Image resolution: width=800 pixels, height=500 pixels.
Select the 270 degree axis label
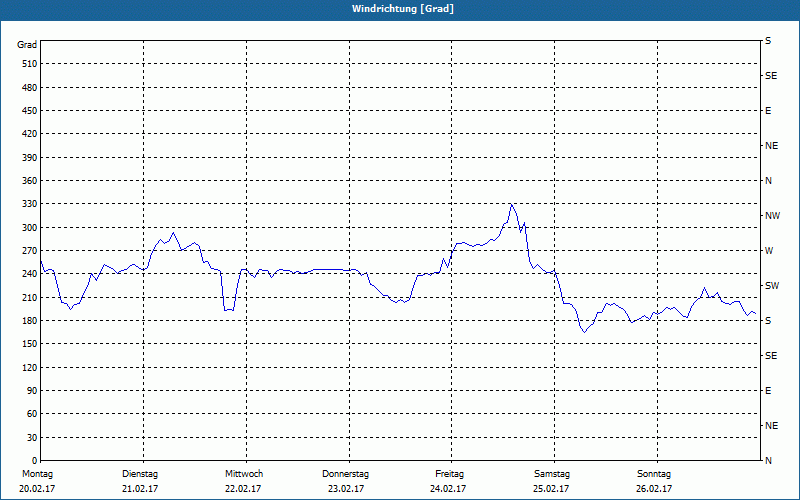point(30,251)
